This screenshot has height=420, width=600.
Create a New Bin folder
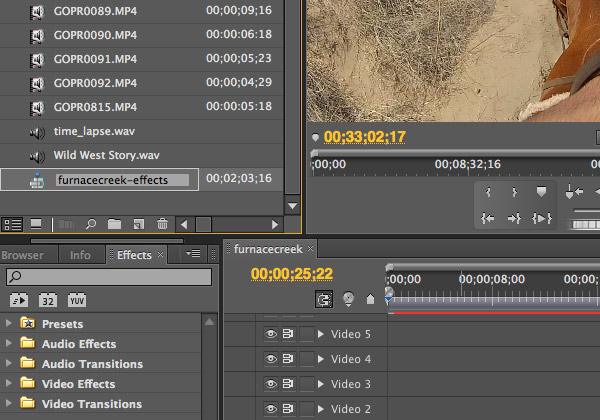[x=114, y=224]
